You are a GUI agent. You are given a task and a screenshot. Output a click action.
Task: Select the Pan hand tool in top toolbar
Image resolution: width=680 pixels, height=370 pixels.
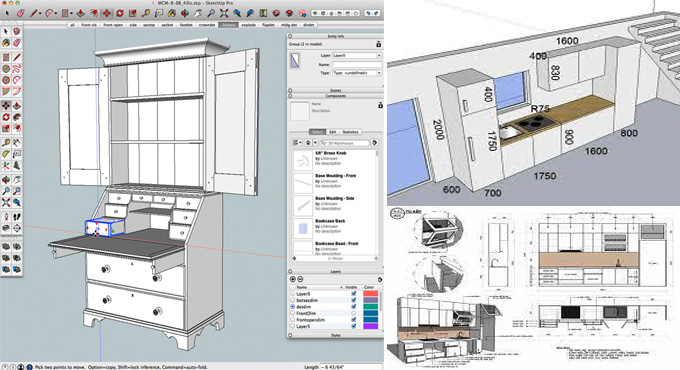pos(198,13)
